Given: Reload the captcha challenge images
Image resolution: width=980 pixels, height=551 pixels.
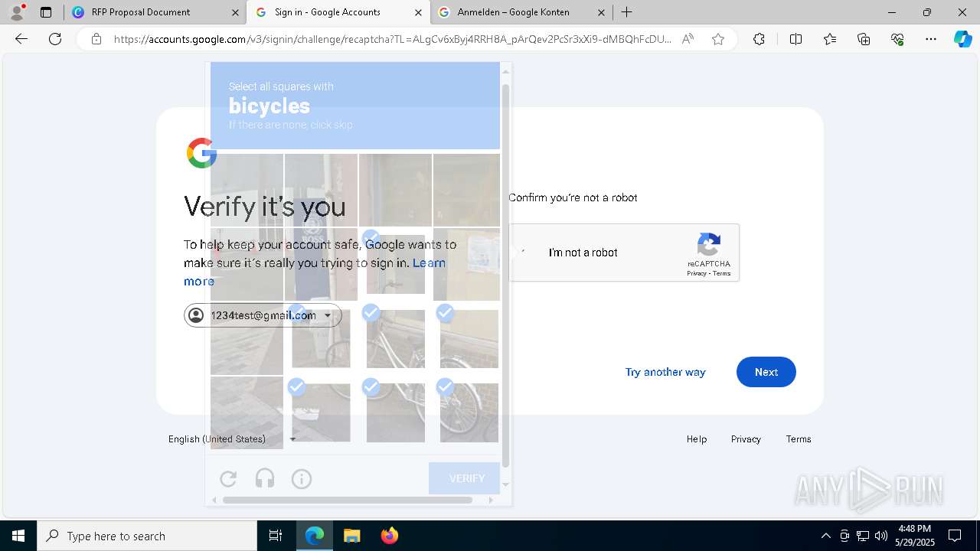Looking at the screenshot, I should click(x=228, y=479).
